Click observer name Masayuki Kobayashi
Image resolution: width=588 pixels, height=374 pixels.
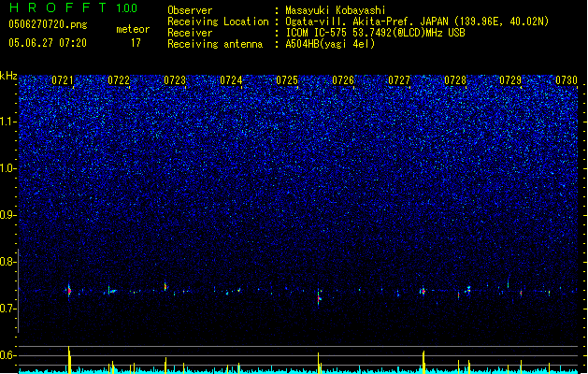pos(336,10)
